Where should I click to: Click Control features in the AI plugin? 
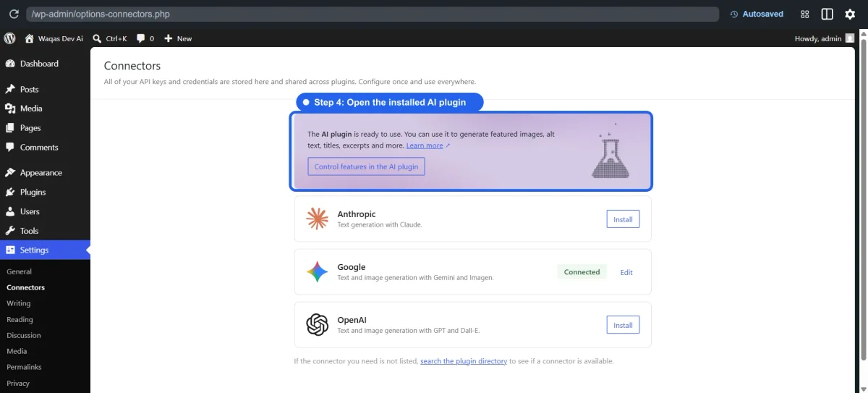[366, 166]
